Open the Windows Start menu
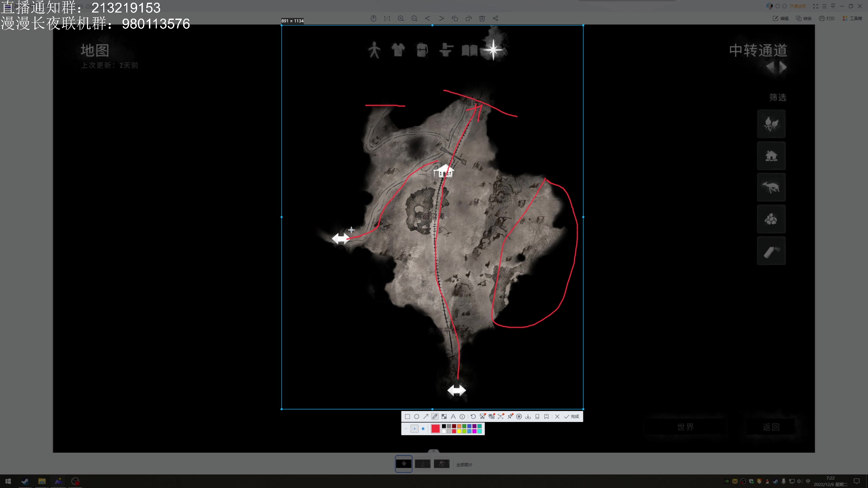This screenshot has width=868, height=488. [x=8, y=481]
